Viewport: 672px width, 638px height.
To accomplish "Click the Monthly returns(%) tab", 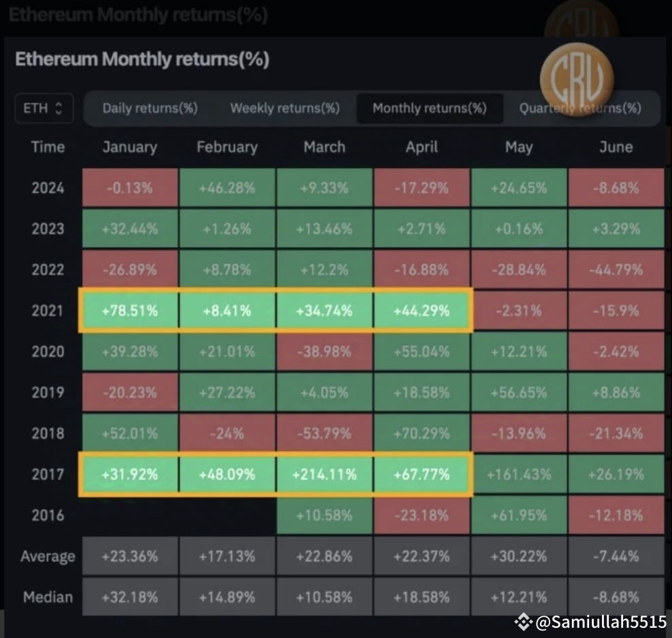I will 429,108.
